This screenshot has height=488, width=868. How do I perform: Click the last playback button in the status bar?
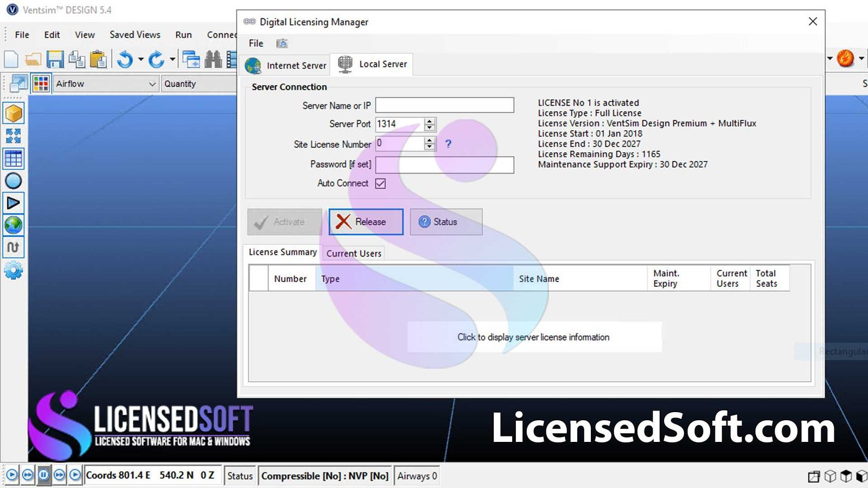(75, 476)
